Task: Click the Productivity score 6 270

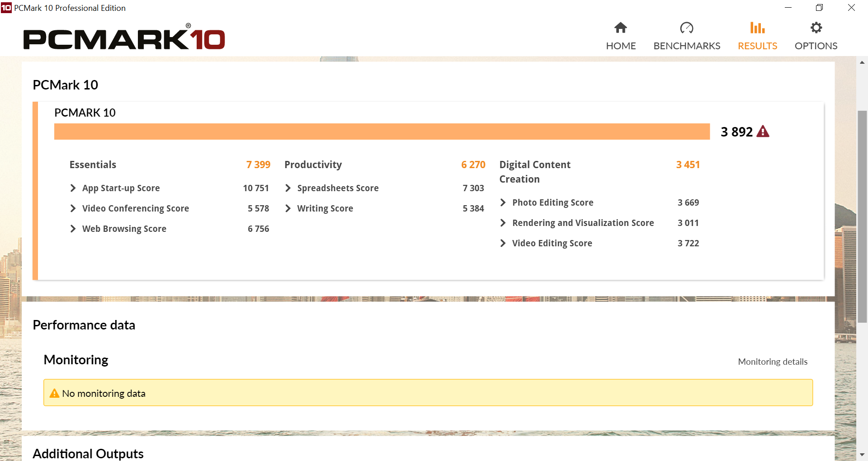Action: click(x=473, y=165)
